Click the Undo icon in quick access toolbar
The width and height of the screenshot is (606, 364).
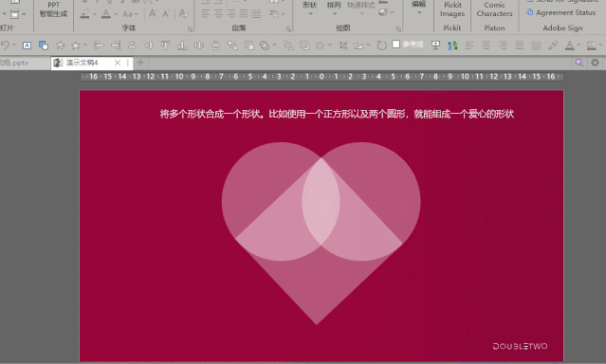[5, 45]
